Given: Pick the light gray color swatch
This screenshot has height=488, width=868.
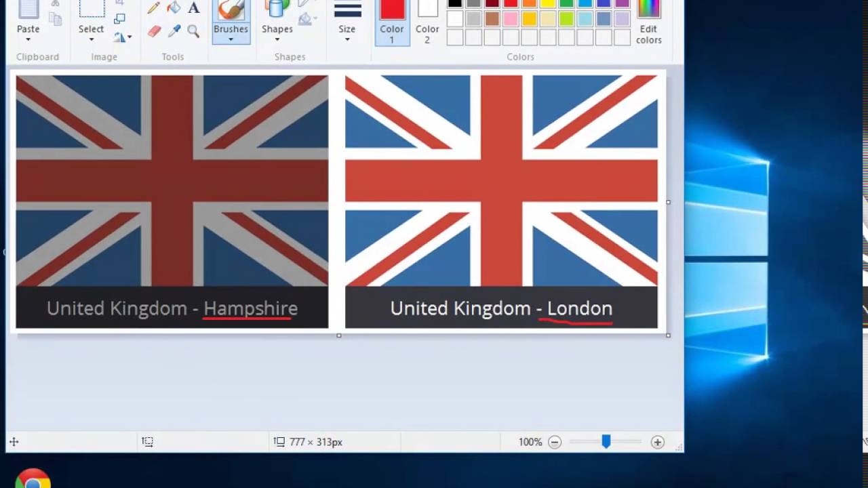Looking at the screenshot, I should click(473, 19).
